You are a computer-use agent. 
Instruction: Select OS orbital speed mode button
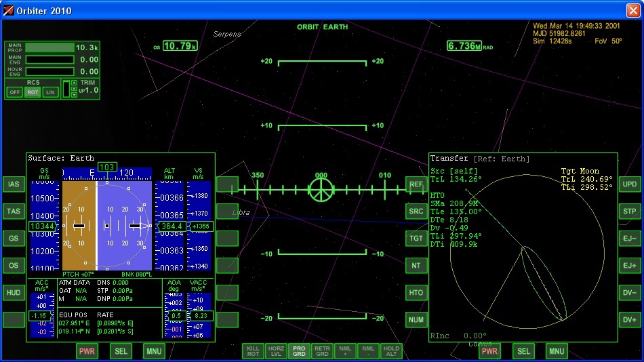14,266
